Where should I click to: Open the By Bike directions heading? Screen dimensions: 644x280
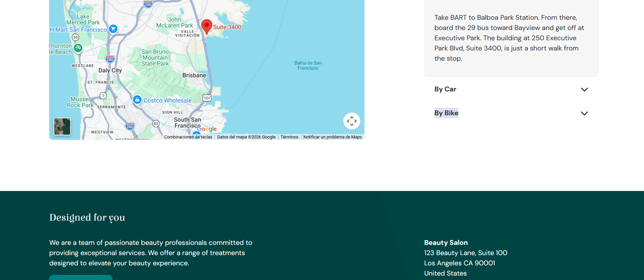pos(446,113)
